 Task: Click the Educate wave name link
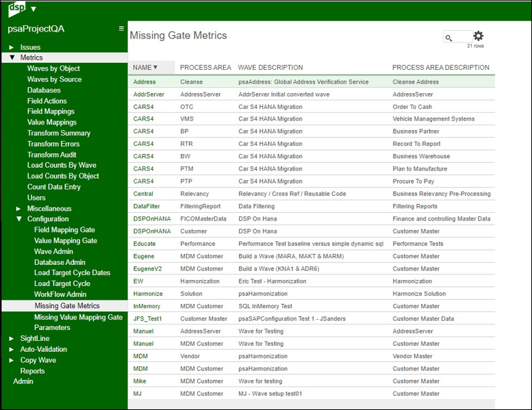coord(144,244)
